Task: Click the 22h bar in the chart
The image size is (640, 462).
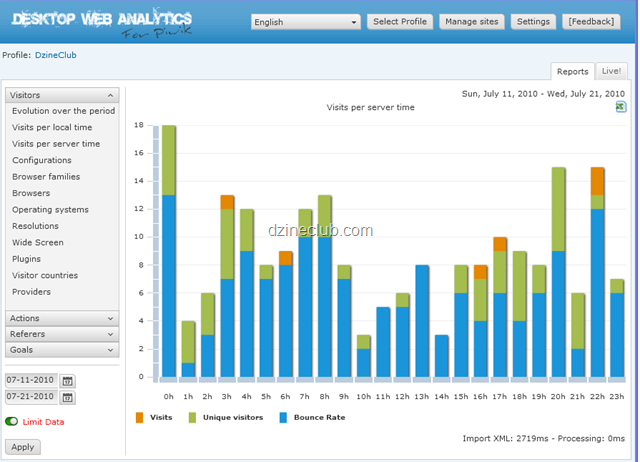Action: tap(597, 272)
